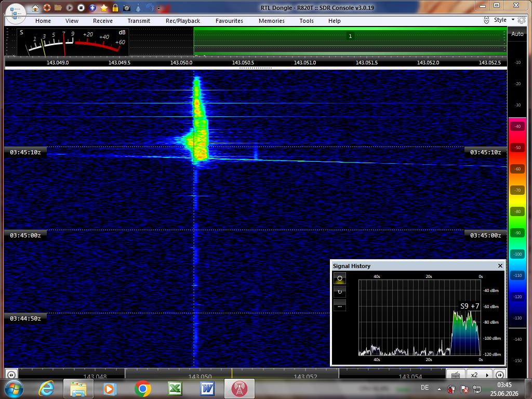The image size is (532, 399).
Task: Stop the radio with the Stop icon
Action: [x=81, y=7]
